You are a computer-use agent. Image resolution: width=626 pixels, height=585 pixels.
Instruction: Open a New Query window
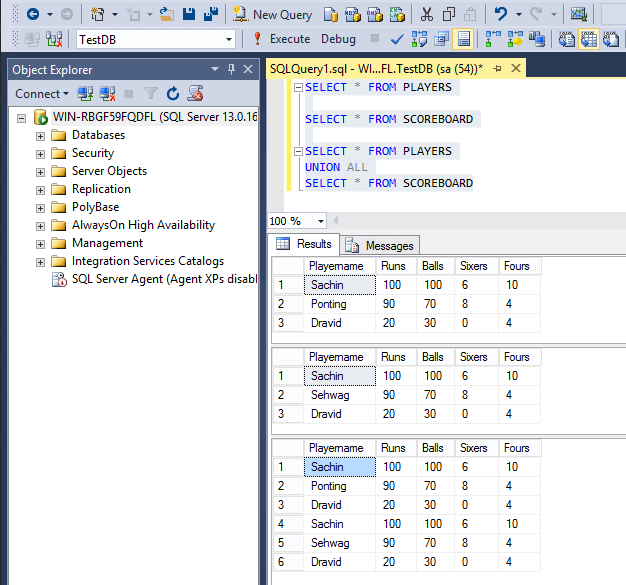[272, 15]
